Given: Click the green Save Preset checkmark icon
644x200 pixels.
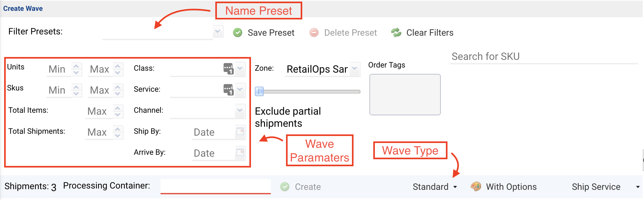Looking at the screenshot, I should [238, 32].
